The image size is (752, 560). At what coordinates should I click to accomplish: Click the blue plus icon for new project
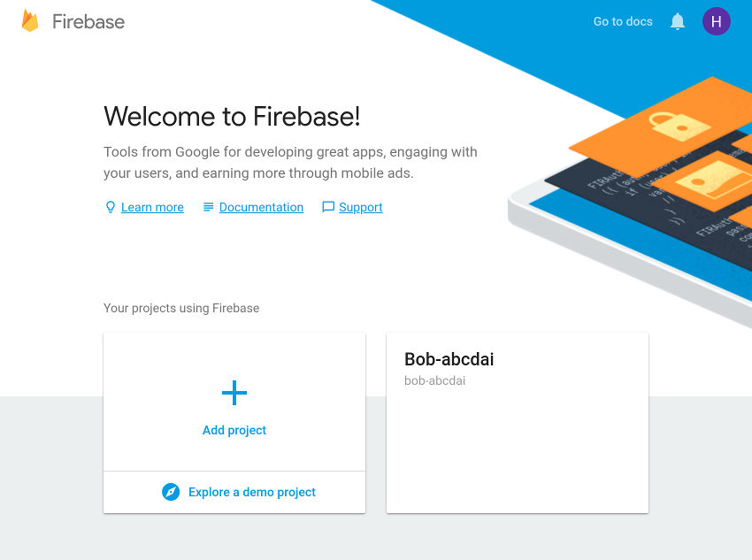(234, 393)
